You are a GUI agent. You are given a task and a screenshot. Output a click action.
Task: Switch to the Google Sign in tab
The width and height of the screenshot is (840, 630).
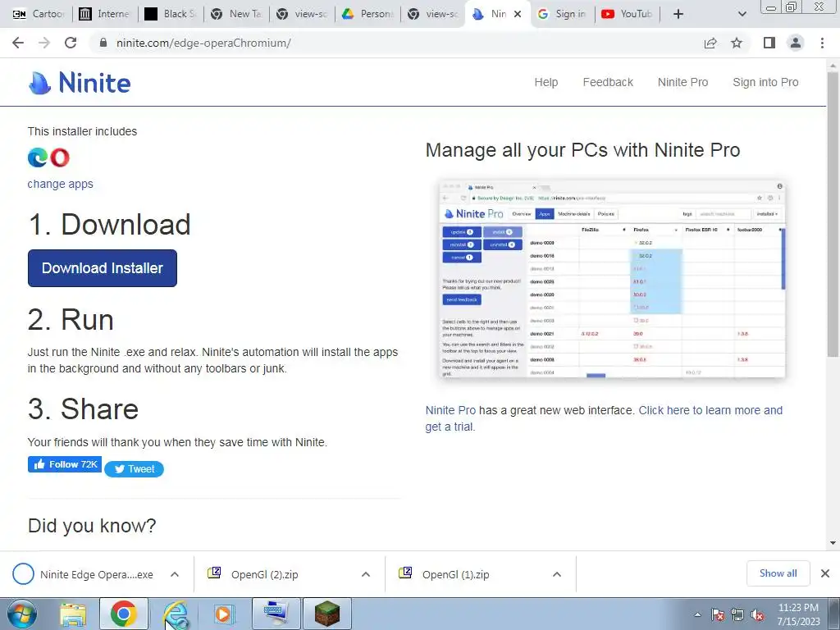coord(561,14)
